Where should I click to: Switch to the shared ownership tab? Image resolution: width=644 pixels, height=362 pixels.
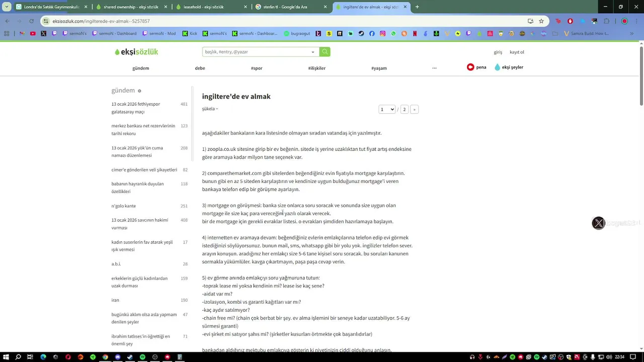click(x=132, y=7)
